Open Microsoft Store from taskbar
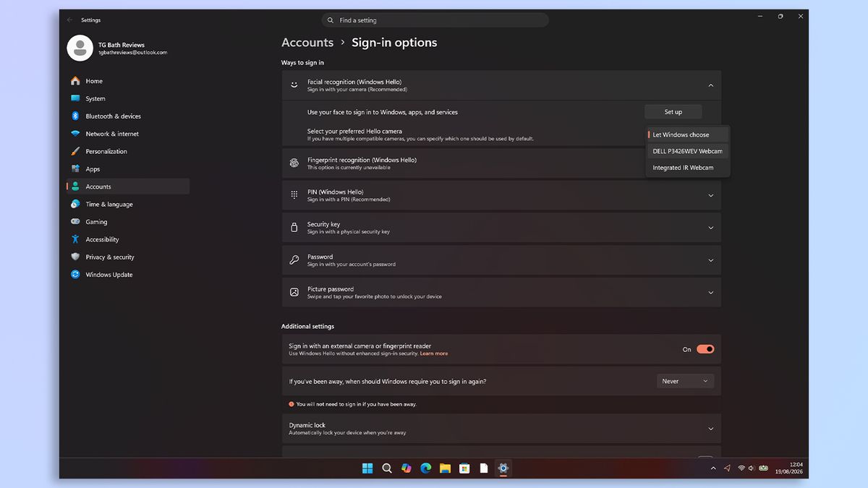Screen dimensions: 868x488 coord(465,468)
